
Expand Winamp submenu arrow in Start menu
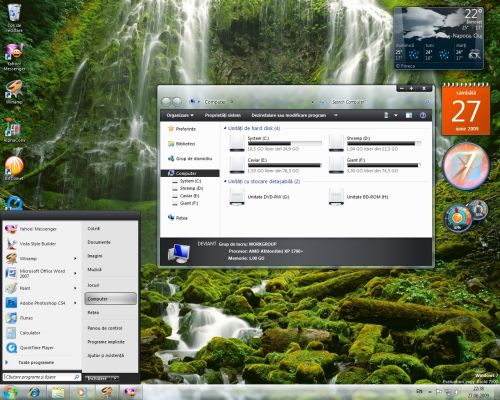[75, 259]
